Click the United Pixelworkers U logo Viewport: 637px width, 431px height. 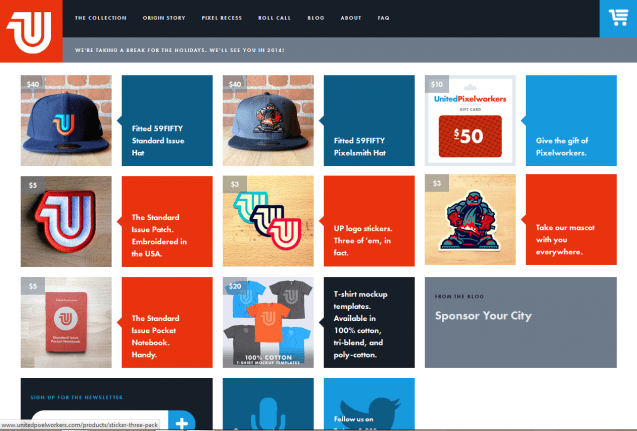click(x=31, y=31)
